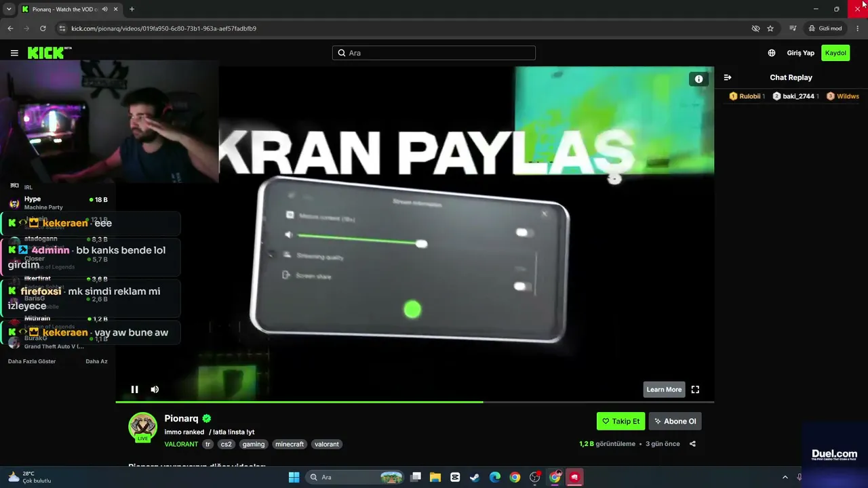Click the Duel.com ad banner

click(834, 454)
